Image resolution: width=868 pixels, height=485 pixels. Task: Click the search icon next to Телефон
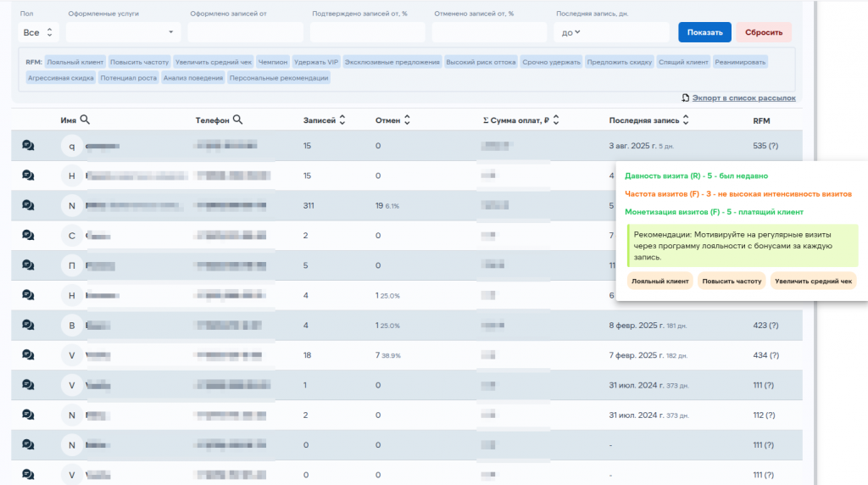tap(238, 120)
